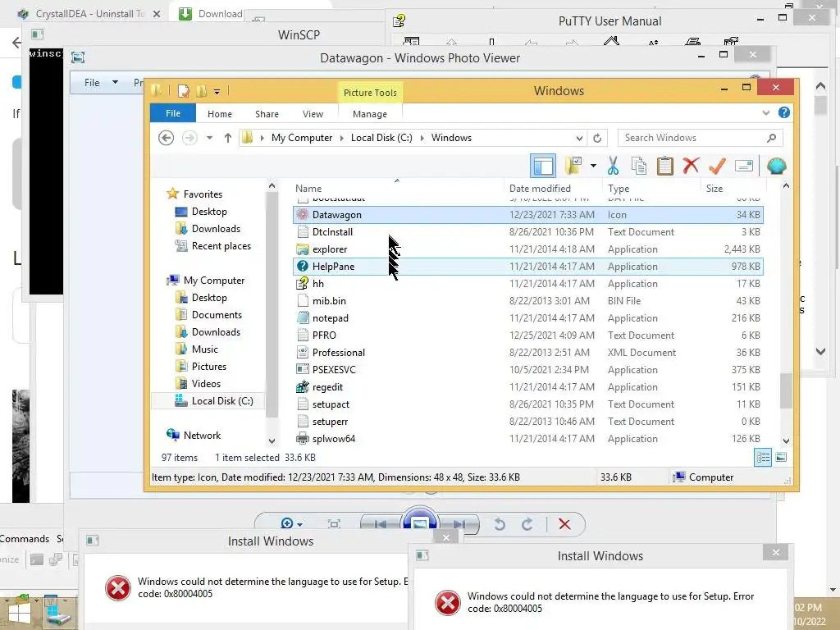Click the Forward navigation arrow in Explorer
Viewport: 840px width, 630px height.
189,138
